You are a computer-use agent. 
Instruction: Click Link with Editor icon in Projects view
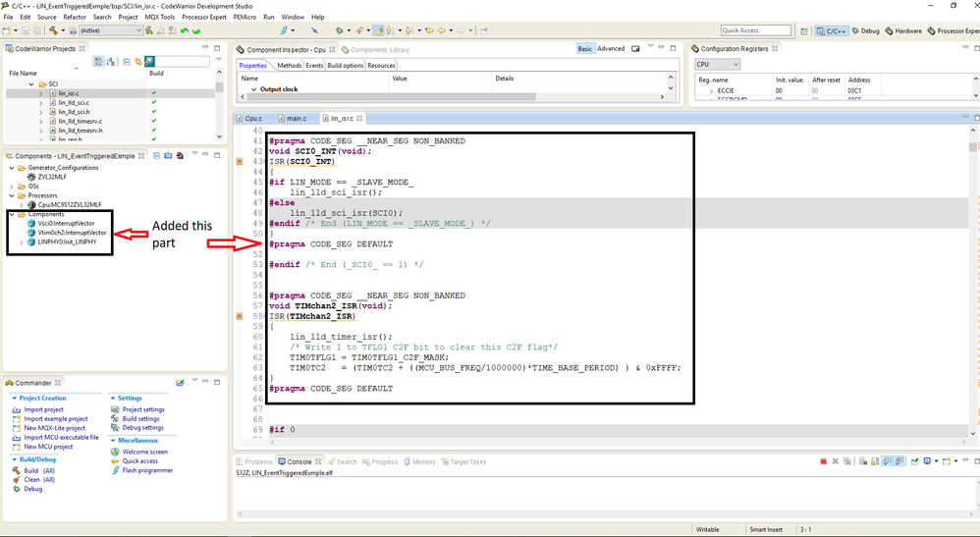point(137,61)
